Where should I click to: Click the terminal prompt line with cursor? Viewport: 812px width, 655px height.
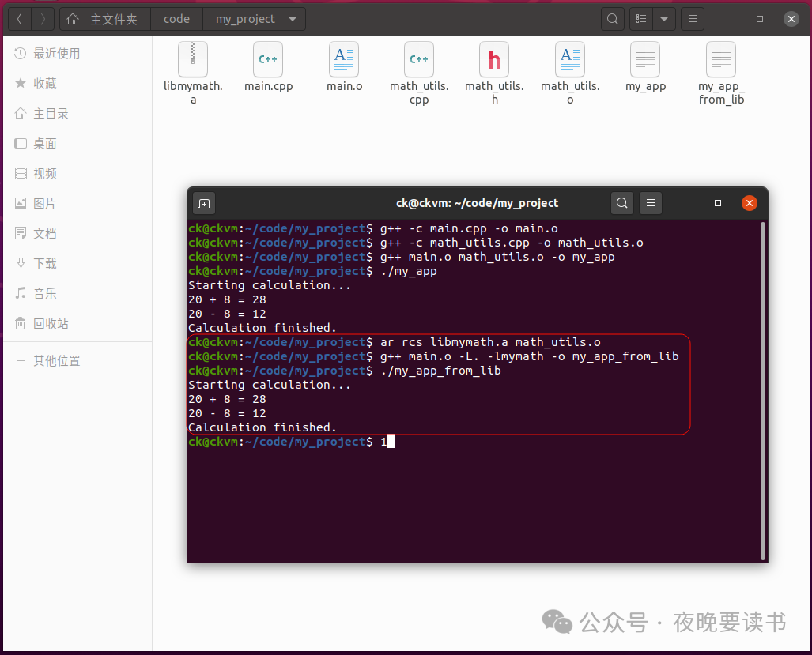(291, 442)
